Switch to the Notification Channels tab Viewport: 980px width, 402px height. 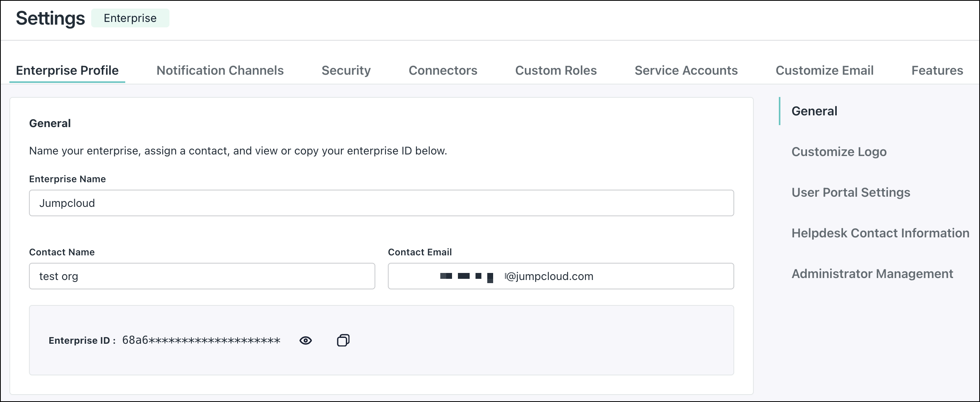[x=220, y=70]
